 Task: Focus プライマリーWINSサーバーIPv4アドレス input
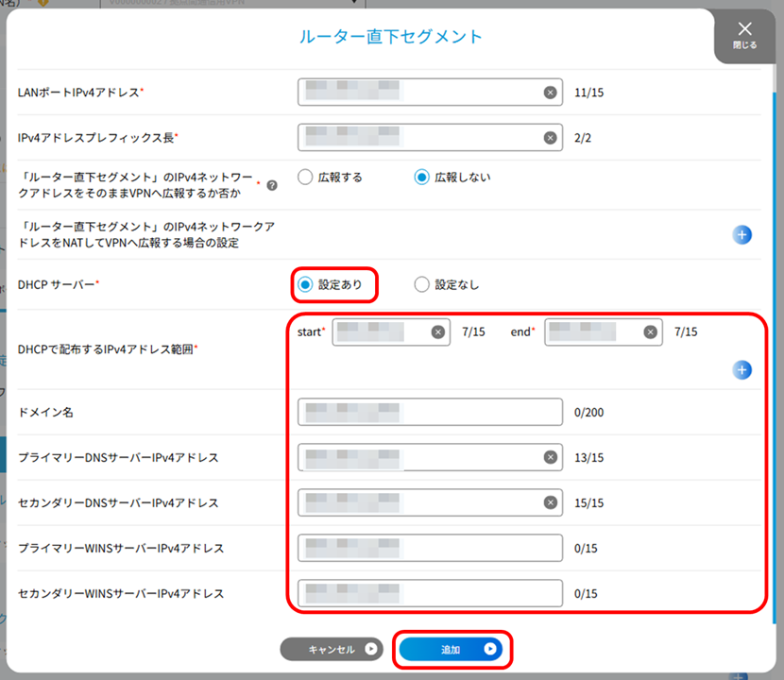point(430,548)
